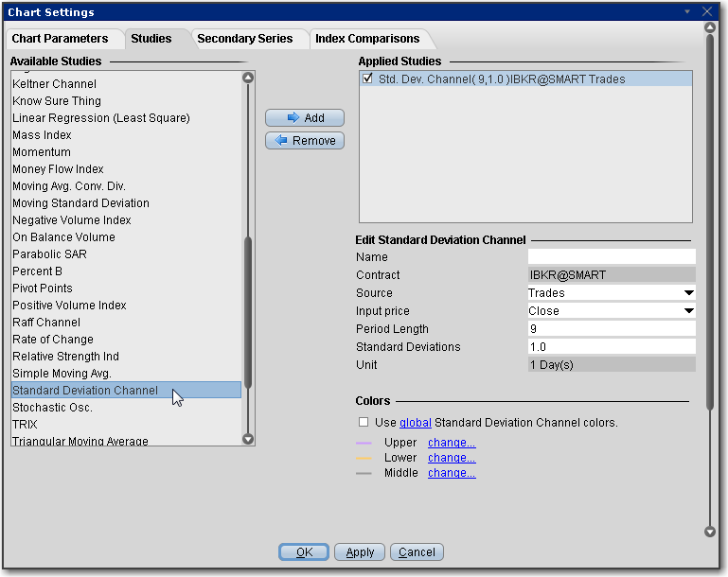Click dialog scrollbar bottom arrow on right edge
The height and width of the screenshot is (577, 728).
tap(710, 532)
